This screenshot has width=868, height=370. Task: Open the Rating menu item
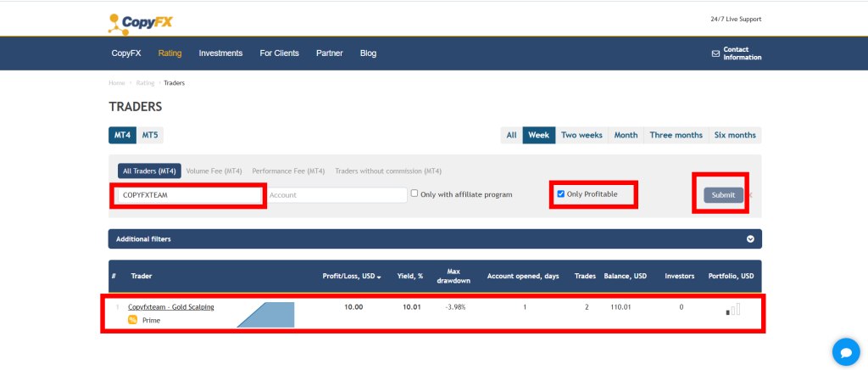170,53
